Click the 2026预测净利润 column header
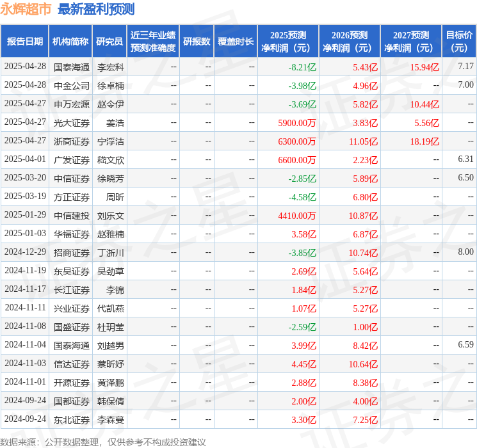The width and height of the screenshot is (477, 448). pyautogui.click(x=350, y=42)
